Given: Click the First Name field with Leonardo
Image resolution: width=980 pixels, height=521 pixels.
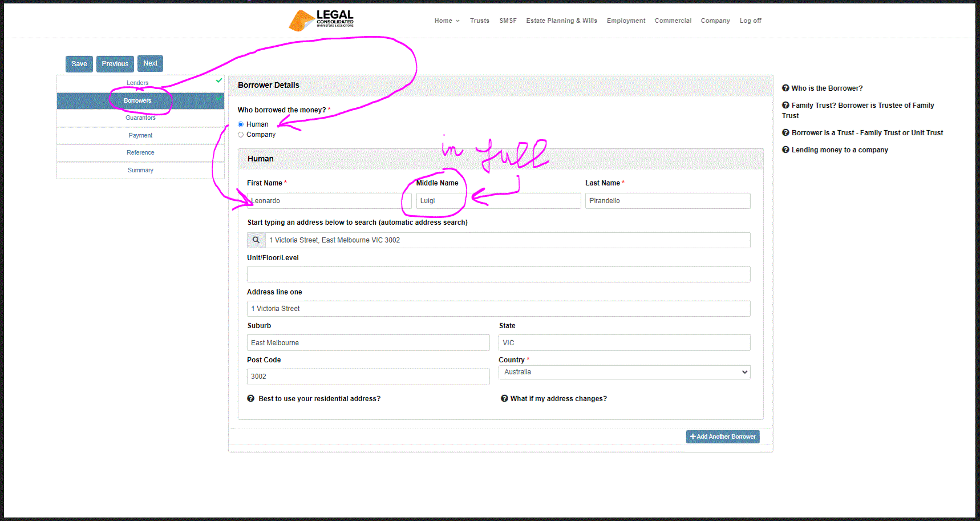Looking at the screenshot, I should [x=329, y=201].
